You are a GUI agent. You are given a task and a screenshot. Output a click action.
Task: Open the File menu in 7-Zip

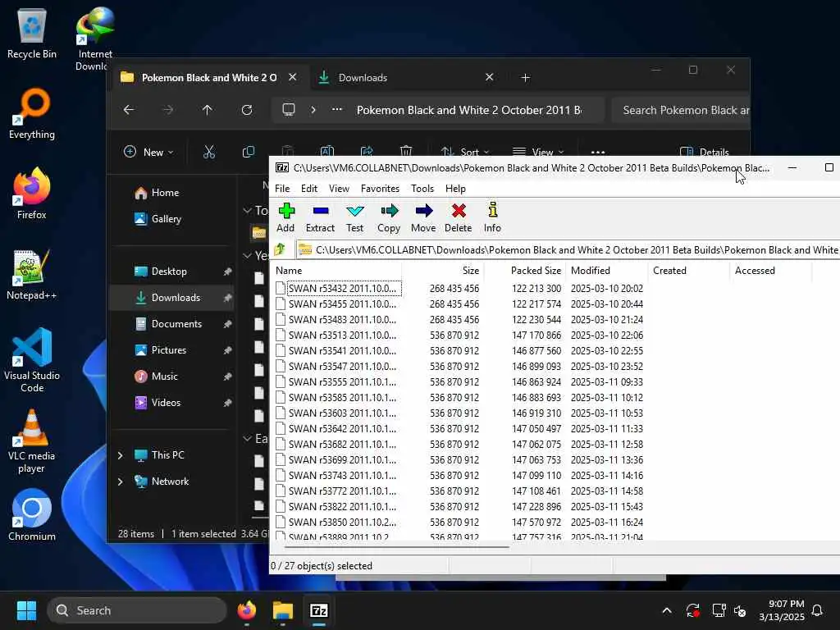pyautogui.click(x=282, y=189)
